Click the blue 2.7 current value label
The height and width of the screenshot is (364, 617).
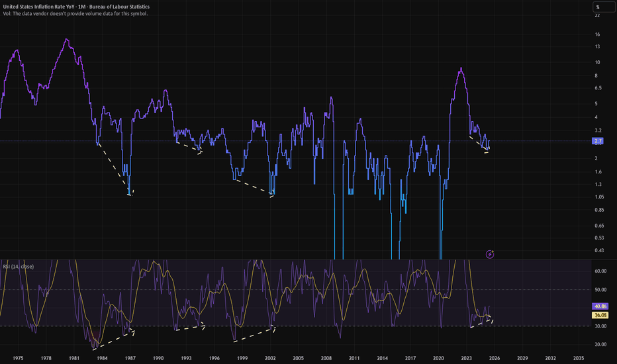(597, 142)
